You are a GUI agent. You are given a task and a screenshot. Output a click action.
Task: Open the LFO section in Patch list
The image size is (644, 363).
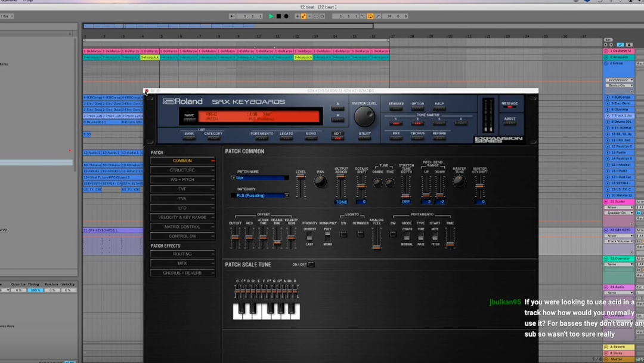coord(182,208)
